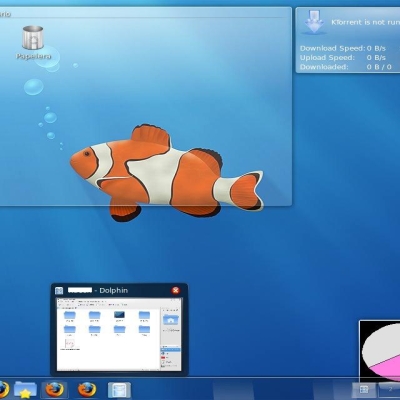Click the 'Upload Speed:' label in widget
400x400 pixels.
pyautogui.click(x=327, y=58)
